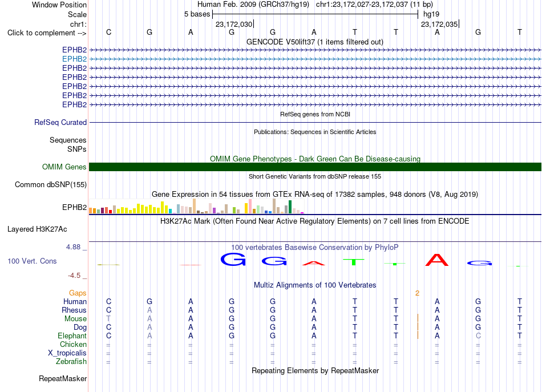The height and width of the screenshot is (392, 542).
Task: Select the Elephant alignment row label
Action: (72, 336)
